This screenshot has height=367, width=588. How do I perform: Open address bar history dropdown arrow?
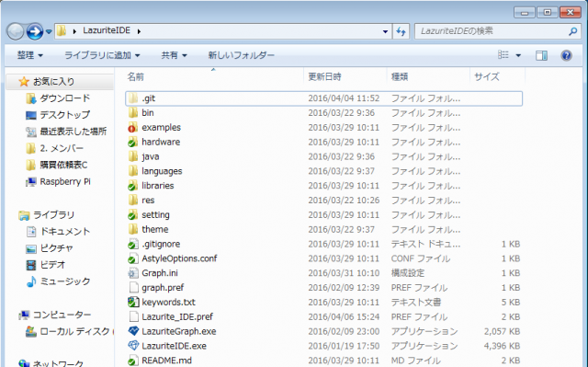click(x=385, y=31)
